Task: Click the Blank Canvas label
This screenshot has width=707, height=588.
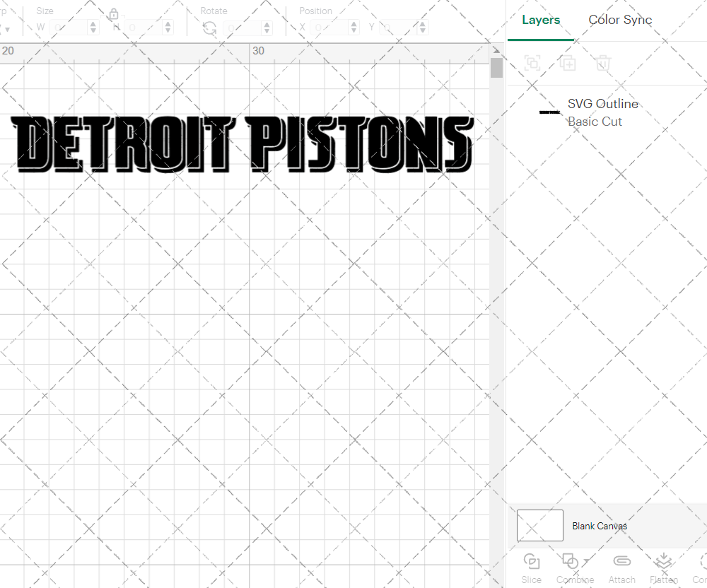Action: pyautogui.click(x=600, y=526)
